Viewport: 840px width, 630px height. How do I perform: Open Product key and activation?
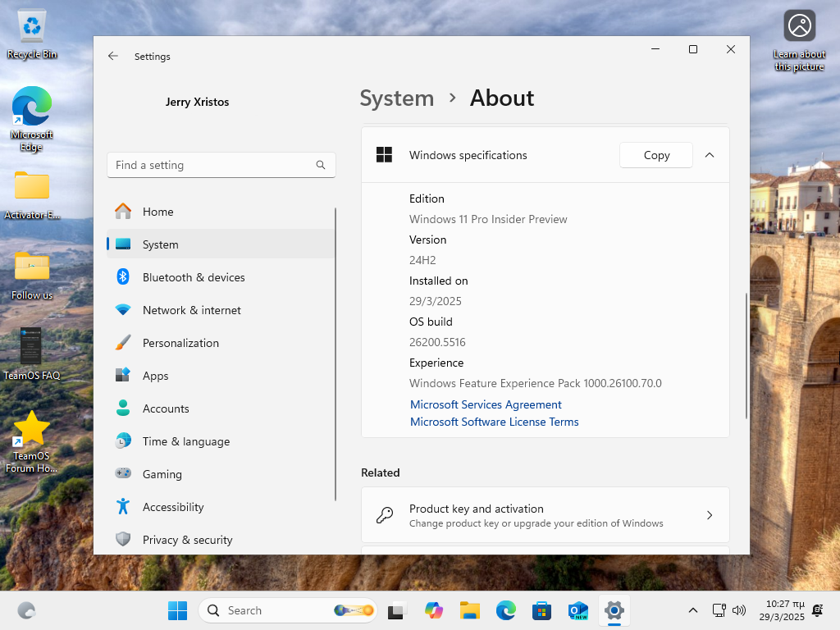546,515
